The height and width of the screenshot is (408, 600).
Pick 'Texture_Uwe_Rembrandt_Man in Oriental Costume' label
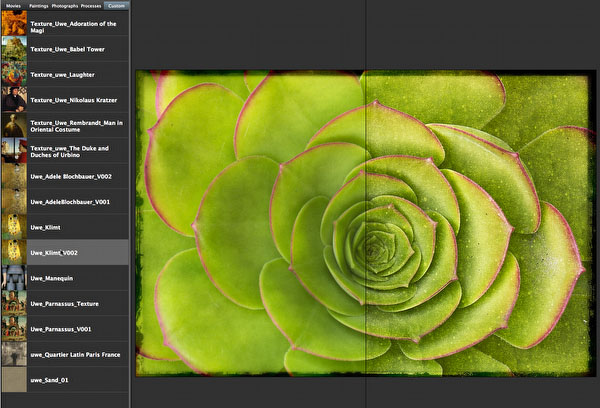tap(77, 126)
